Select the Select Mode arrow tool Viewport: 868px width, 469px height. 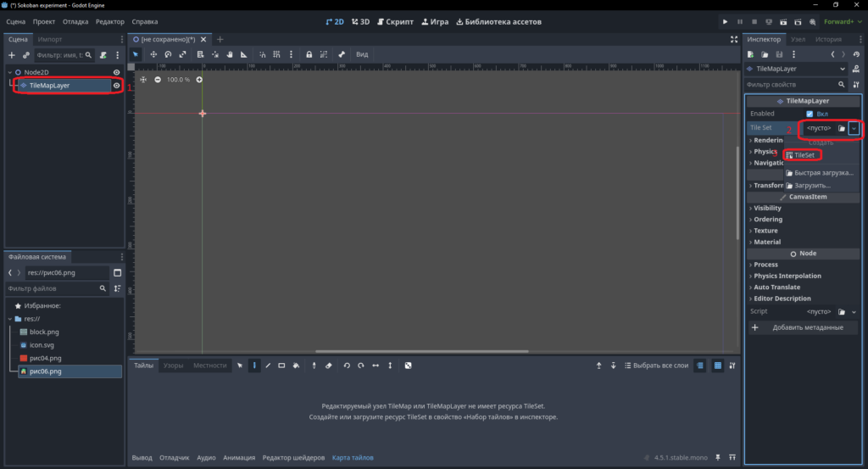136,54
